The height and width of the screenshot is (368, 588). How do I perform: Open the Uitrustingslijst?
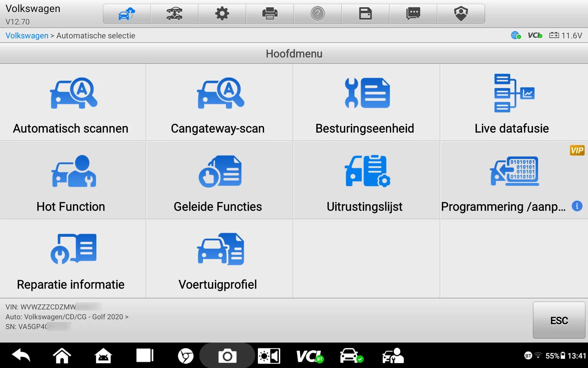point(367,180)
